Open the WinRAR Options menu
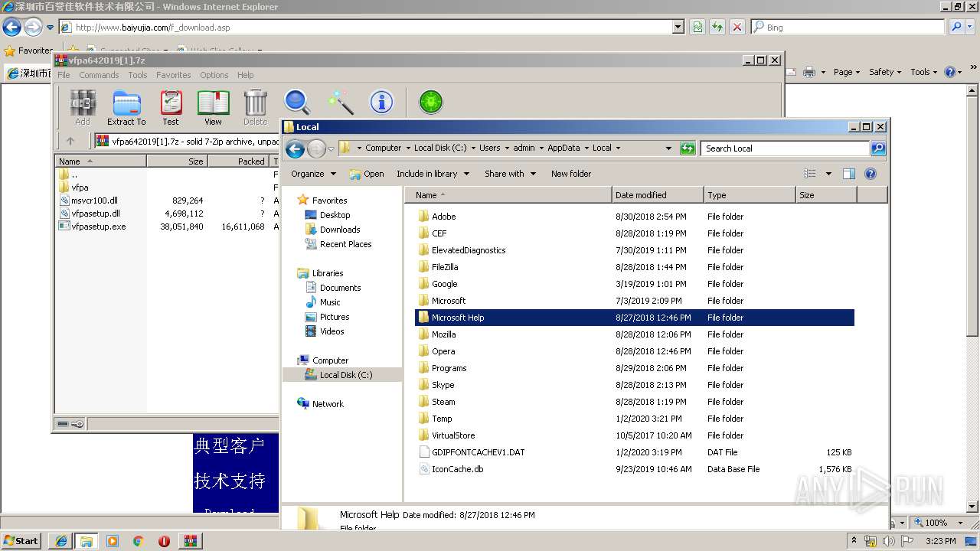This screenshot has height=551, width=980. tap(214, 75)
